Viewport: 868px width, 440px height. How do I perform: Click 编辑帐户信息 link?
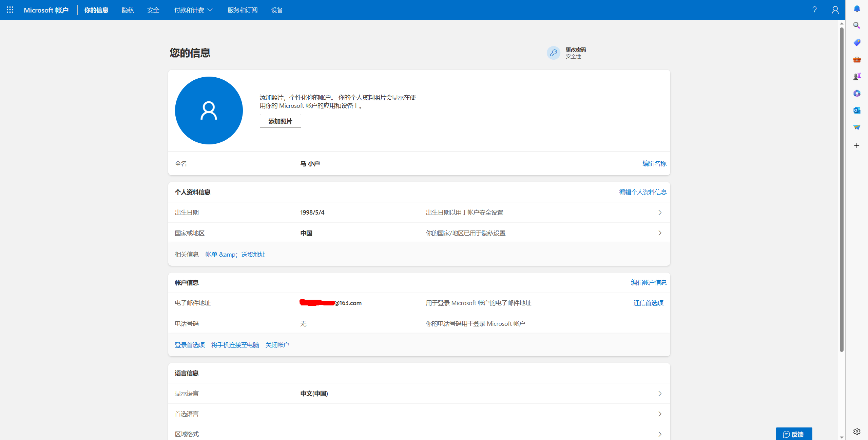tap(649, 283)
